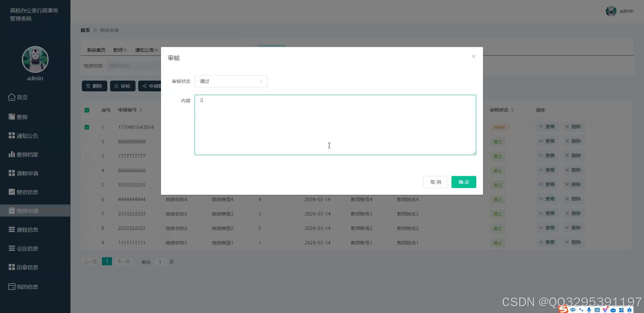Viewport: 644px width, 313px height.
Task: Open the admin user menu at top right
Action: point(620,11)
